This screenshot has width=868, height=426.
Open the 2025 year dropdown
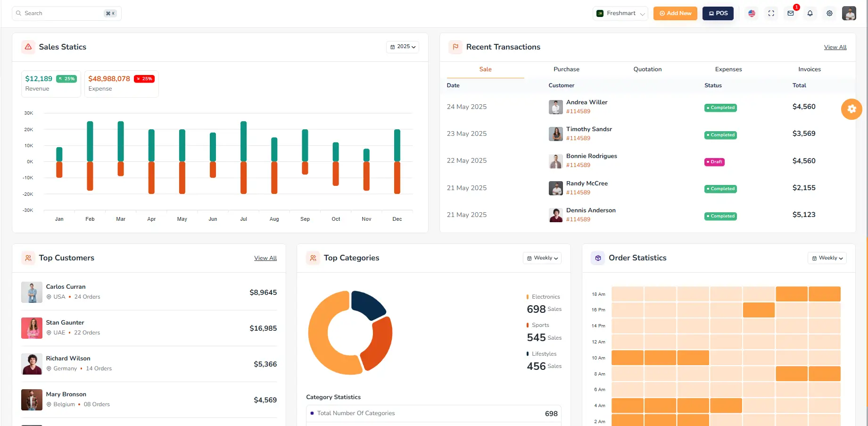click(x=403, y=47)
